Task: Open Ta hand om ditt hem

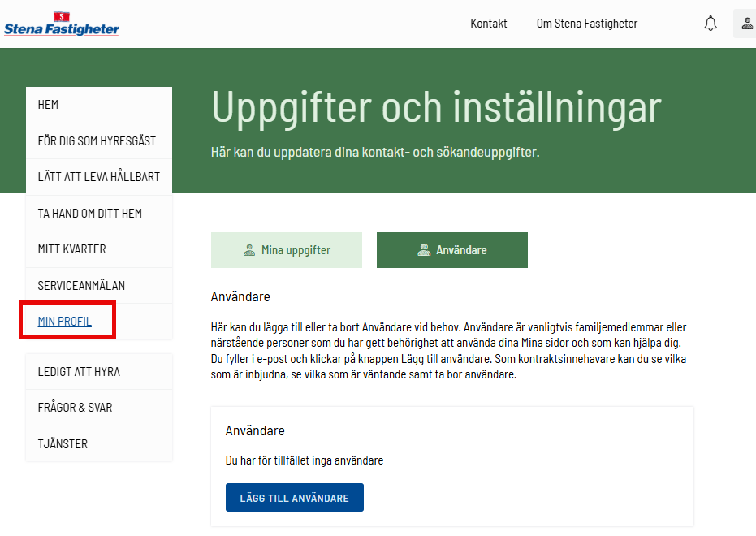Action: click(x=90, y=214)
